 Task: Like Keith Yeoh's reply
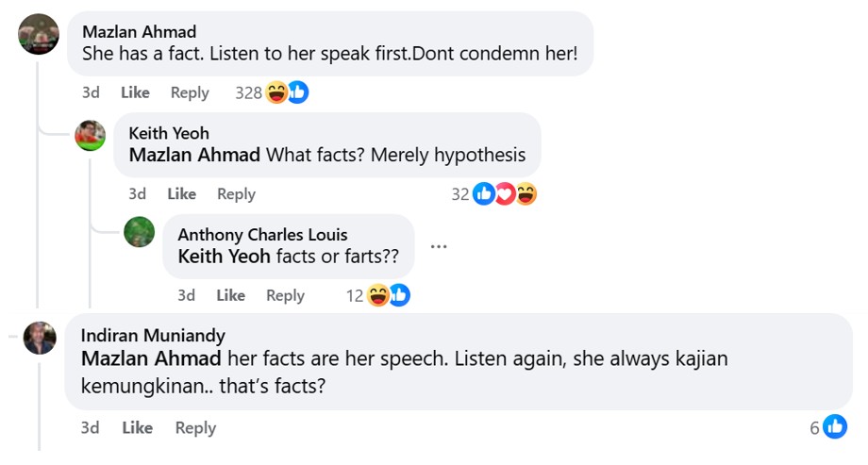[181, 194]
